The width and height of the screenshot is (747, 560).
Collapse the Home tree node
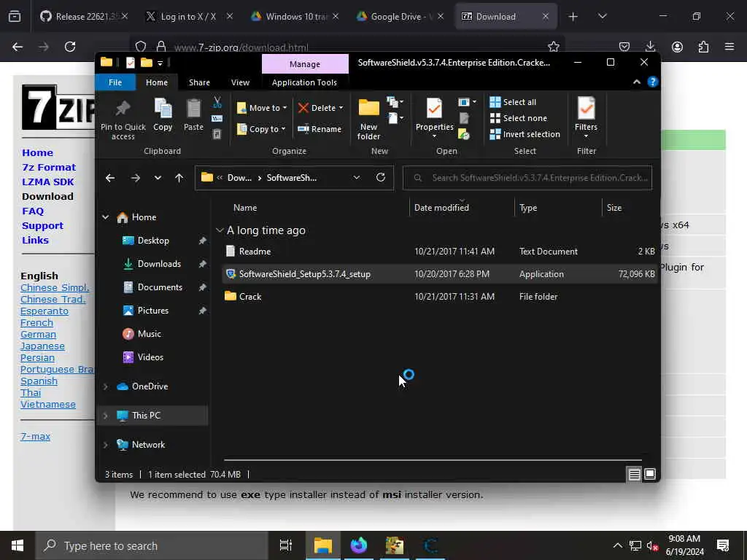(x=105, y=217)
